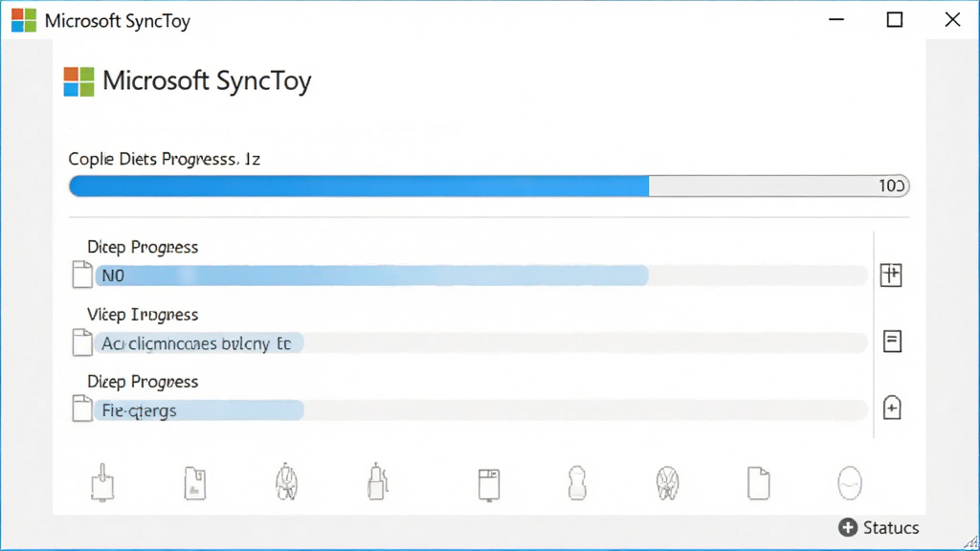980x551 pixels.
Task: Maximize the SyncToy window
Action: (895, 20)
